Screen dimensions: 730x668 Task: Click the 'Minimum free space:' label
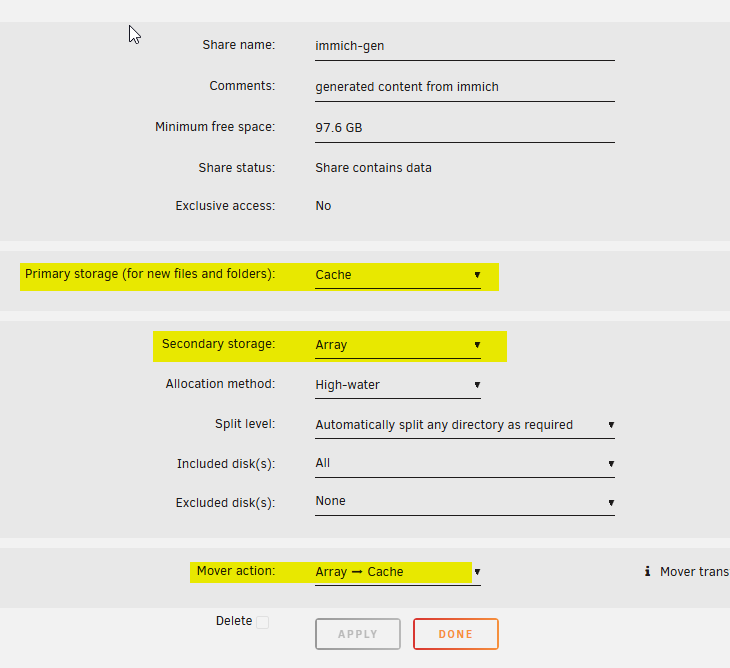(214, 127)
